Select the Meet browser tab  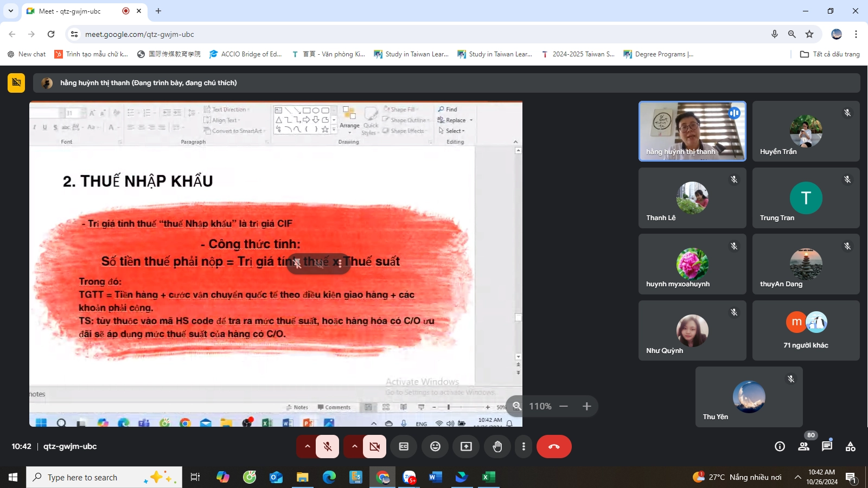click(76, 11)
